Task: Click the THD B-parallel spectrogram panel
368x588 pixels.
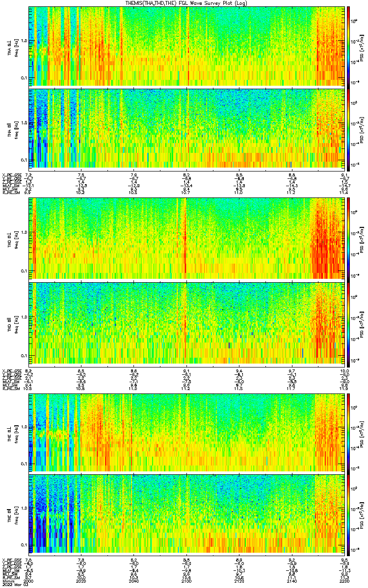Action: pos(186,322)
